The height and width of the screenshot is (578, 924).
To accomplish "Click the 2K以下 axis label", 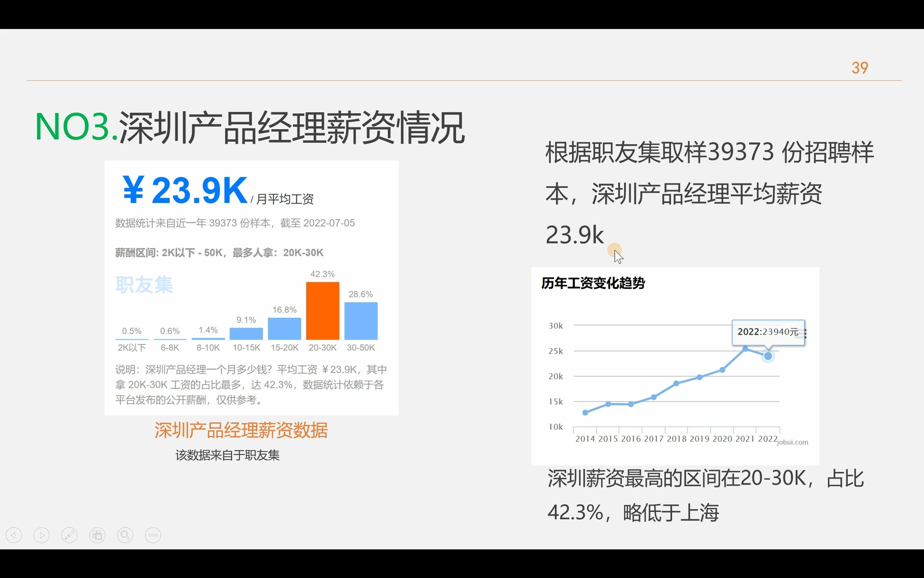I will point(132,348).
